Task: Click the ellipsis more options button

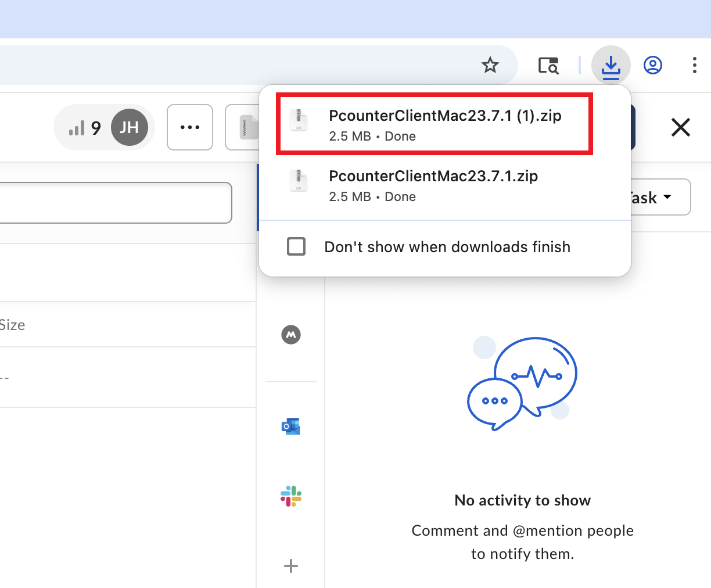Action: pos(190,127)
